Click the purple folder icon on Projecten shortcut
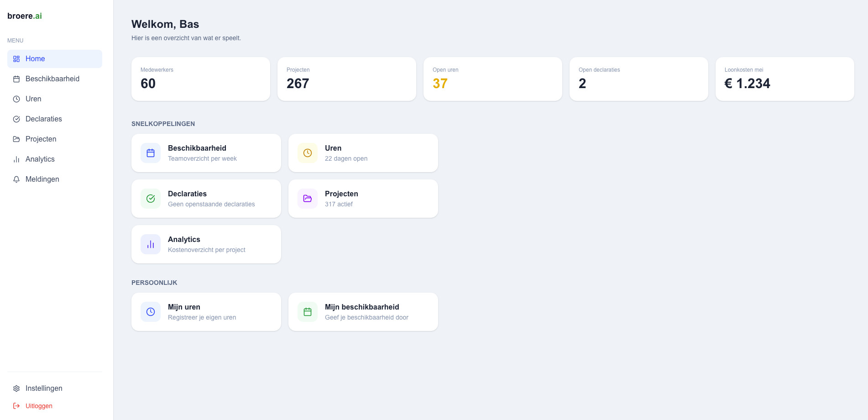The width and height of the screenshot is (868, 420). point(308,199)
